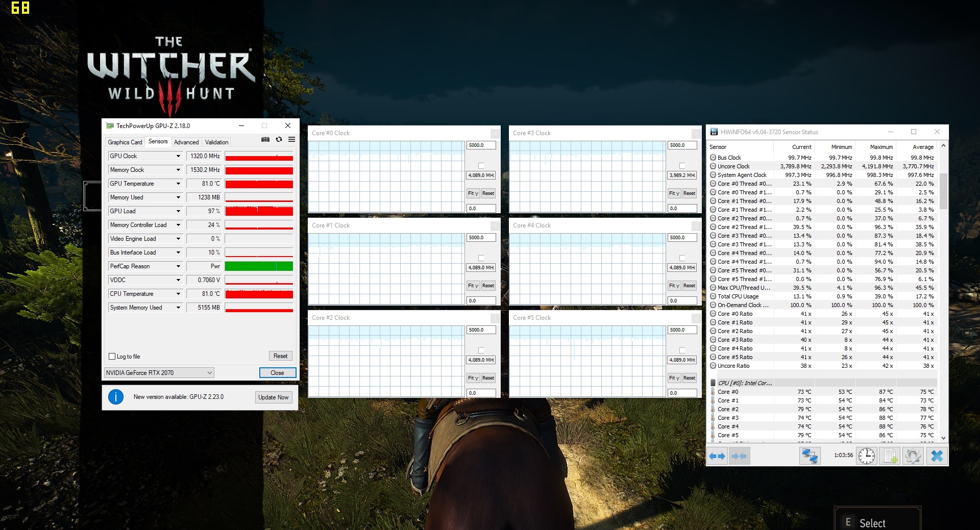Click Update Now for GPU-Z 2.23.0
Image resolution: width=980 pixels, height=530 pixels.
click(274, 397)
